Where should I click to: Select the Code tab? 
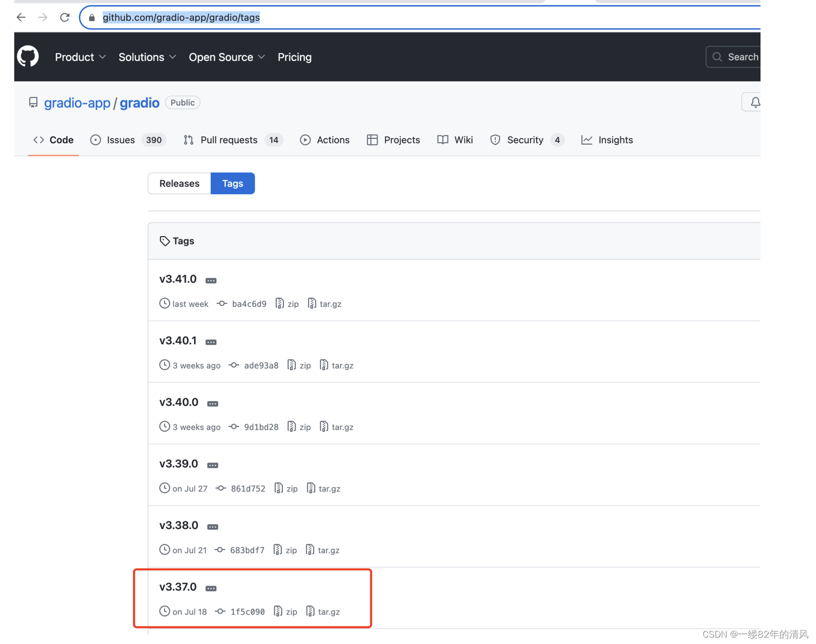[x=54, y=140]
